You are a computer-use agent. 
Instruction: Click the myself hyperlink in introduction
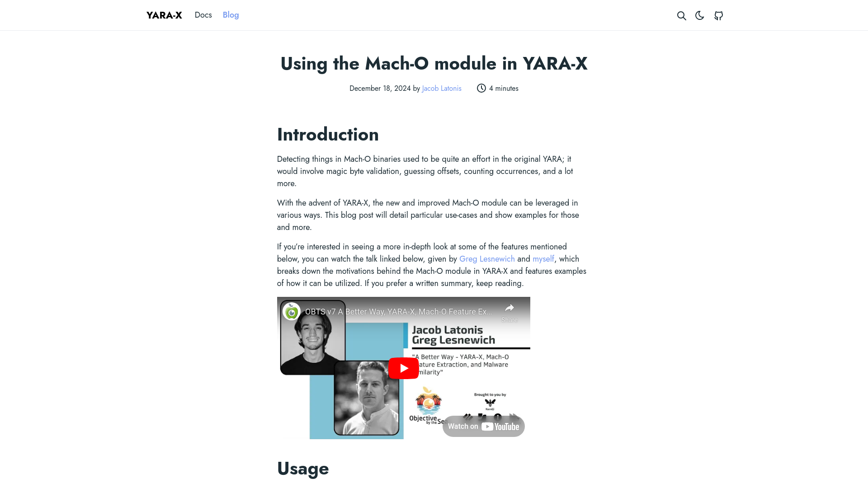click(x=543, y=258)
